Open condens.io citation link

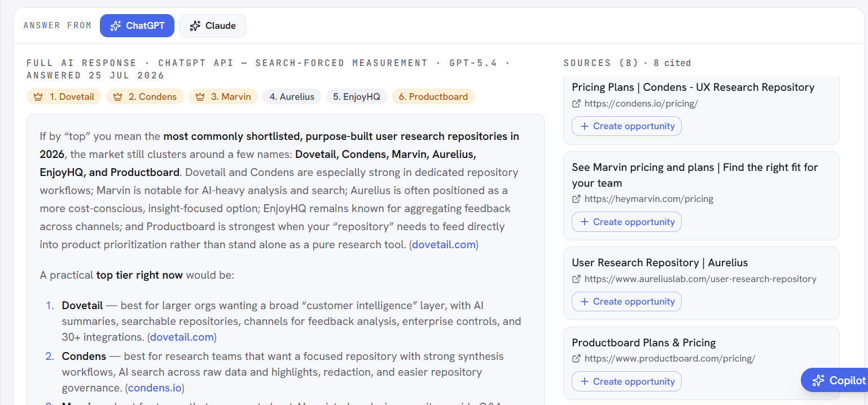[155, 388]
